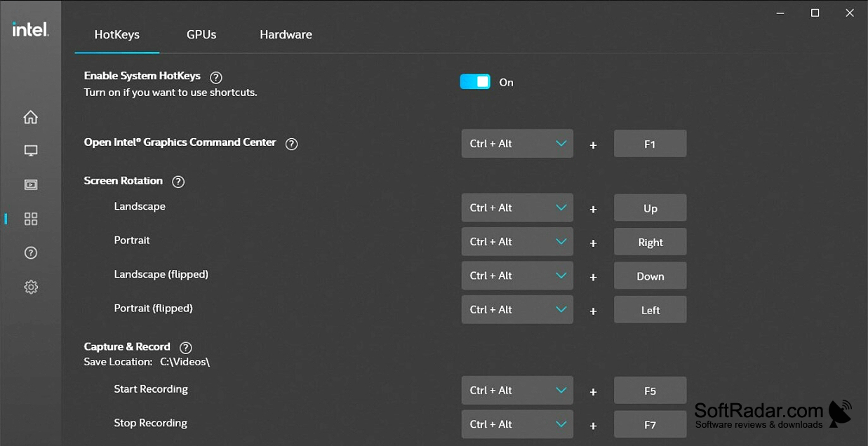Open the Display monitor icon in sidebar
The image size is (868, 446).
31,151
